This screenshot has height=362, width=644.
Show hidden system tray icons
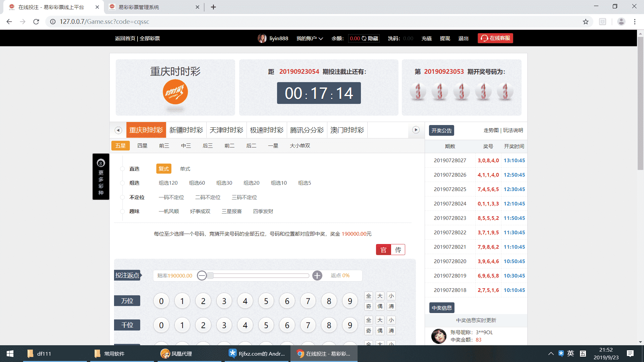551,354
